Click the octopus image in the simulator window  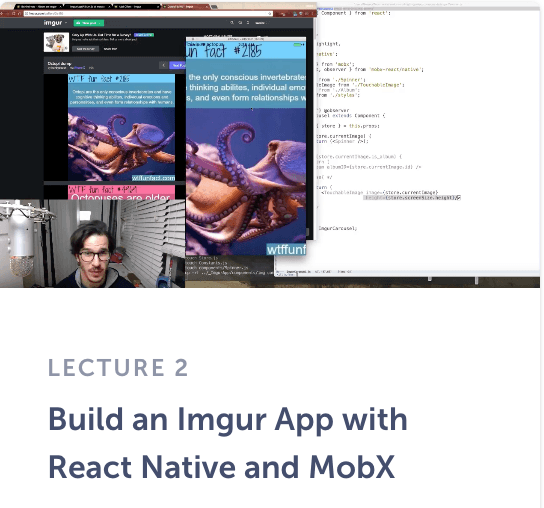pyautogui.click(x=246, y=180)
